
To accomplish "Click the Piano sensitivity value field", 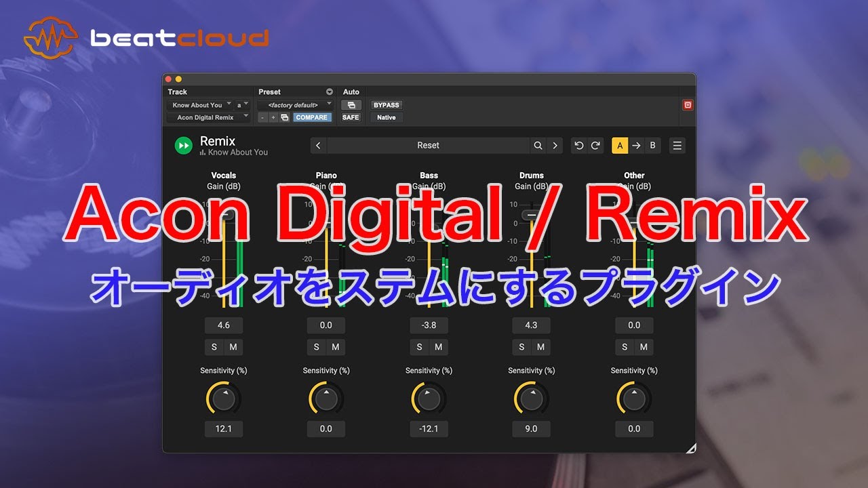I will click(x=326, y=429).
